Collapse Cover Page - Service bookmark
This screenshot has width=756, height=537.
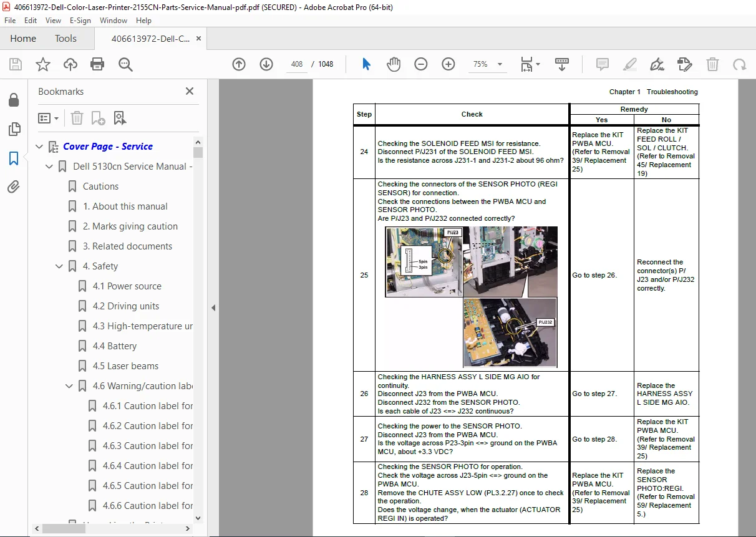click(39, 147)
